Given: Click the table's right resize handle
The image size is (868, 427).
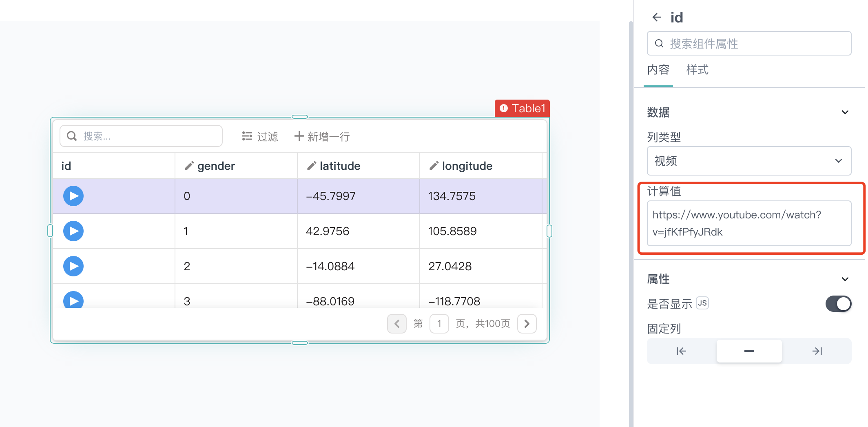Looking at the screenshot, I should pos(549,231).
